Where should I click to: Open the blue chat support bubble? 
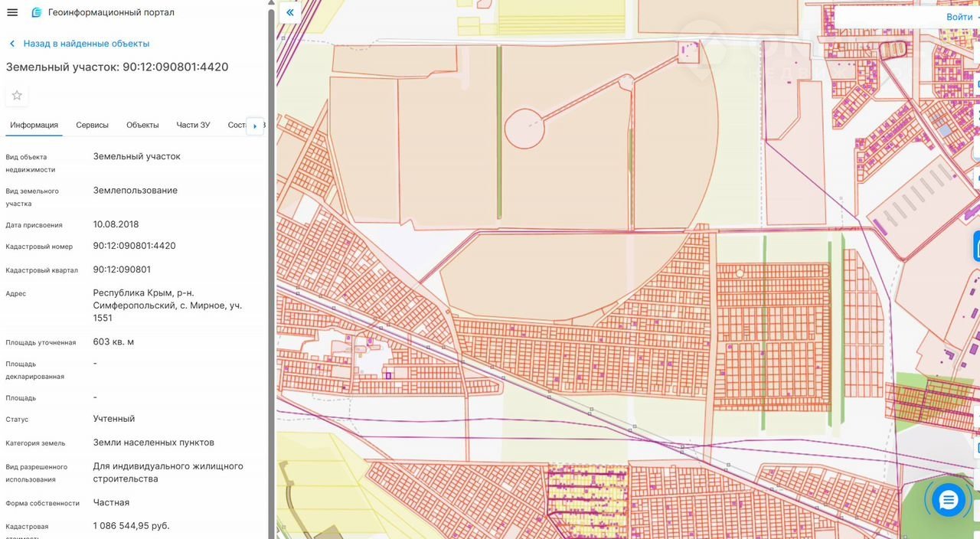click(948, 501)
